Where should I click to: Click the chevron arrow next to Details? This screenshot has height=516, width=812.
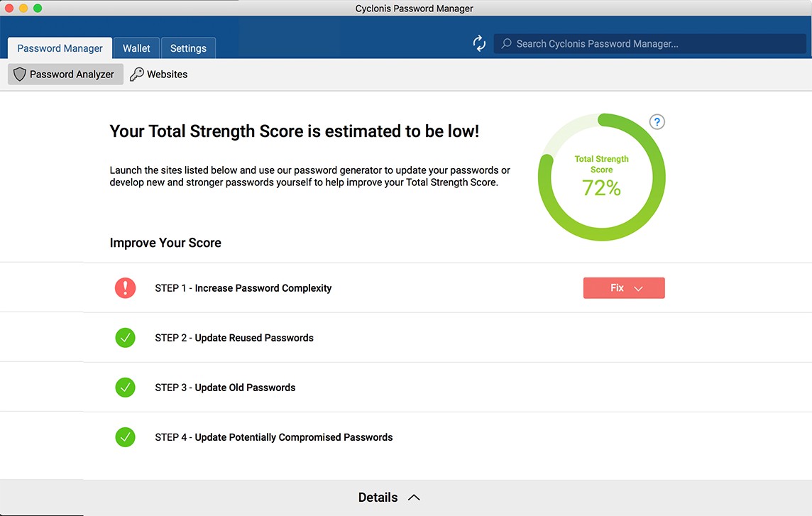click(x=415, y=498)
